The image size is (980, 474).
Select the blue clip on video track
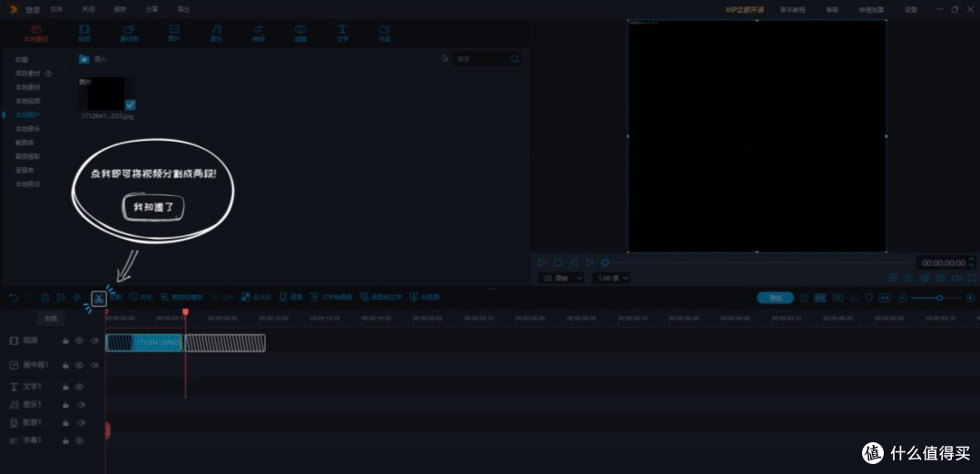144,342
